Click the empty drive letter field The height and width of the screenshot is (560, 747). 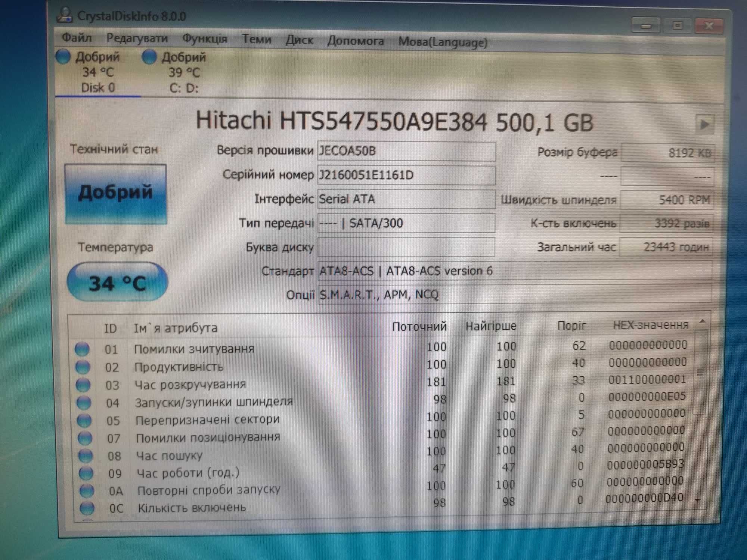coord(406,247)
